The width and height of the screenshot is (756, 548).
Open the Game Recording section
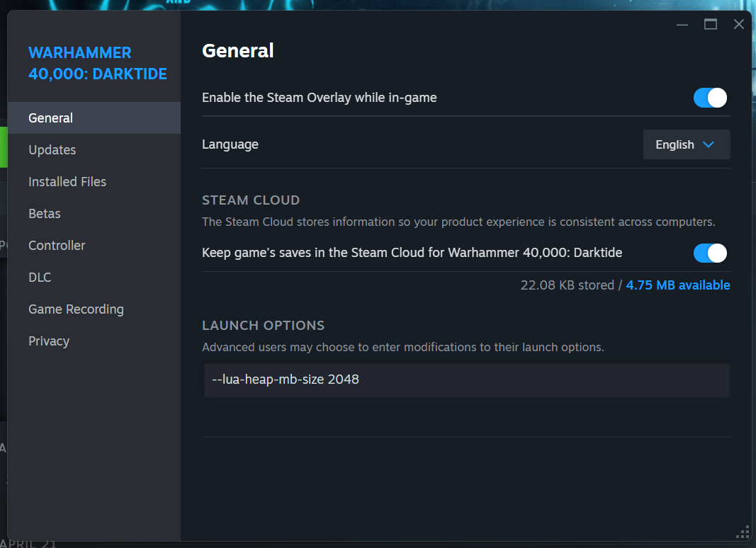coord(76,309)
